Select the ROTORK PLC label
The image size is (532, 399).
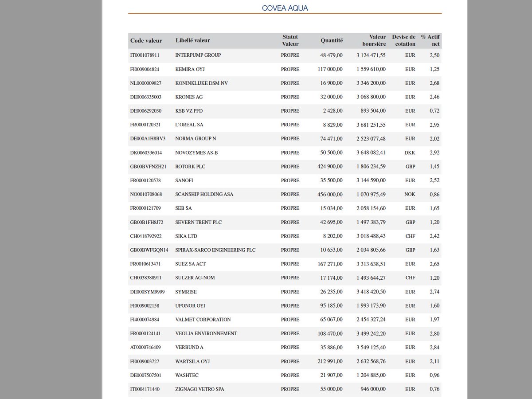click(x=191, y=167)
